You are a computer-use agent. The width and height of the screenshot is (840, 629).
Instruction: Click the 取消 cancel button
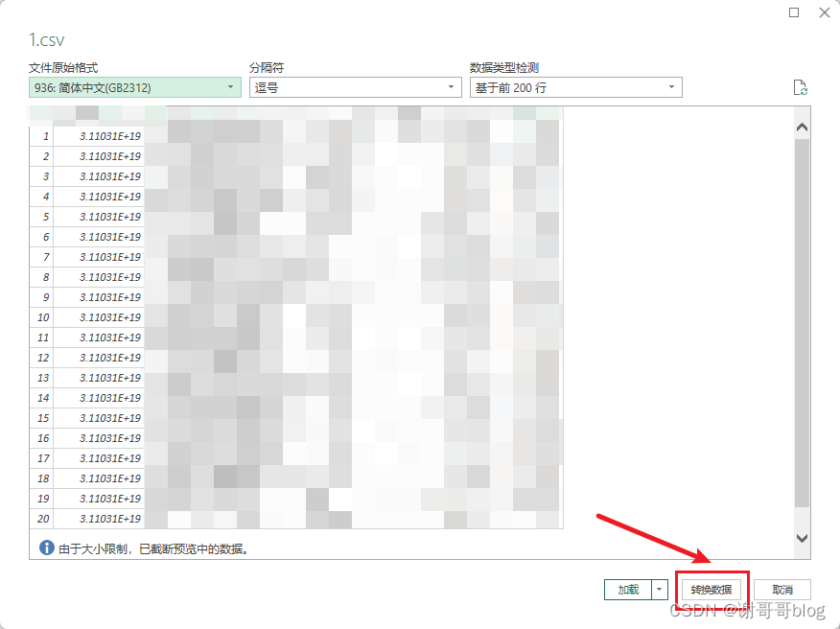(782, 589)
